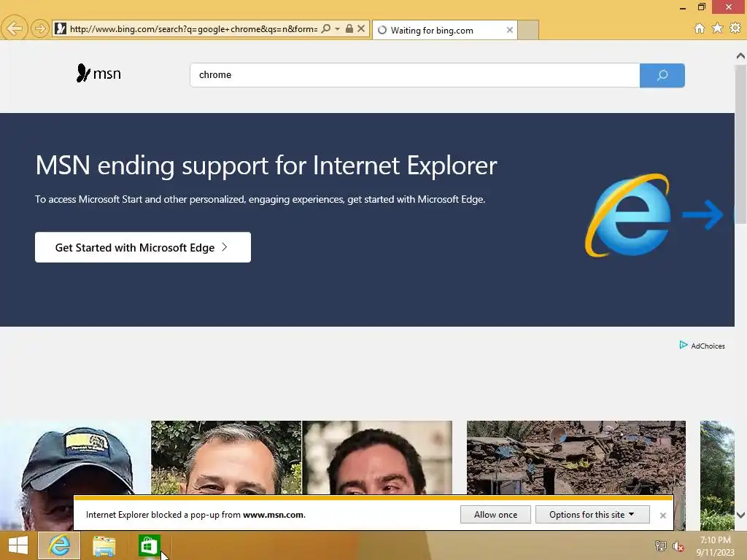Open the news photo of two men's faces

301,458
